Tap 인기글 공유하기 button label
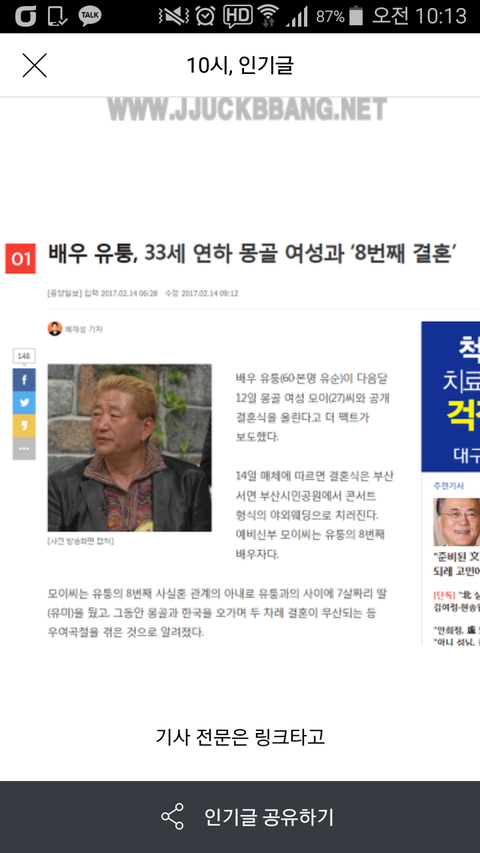This screenshot has width=480, height=853. tap(269, 817)
